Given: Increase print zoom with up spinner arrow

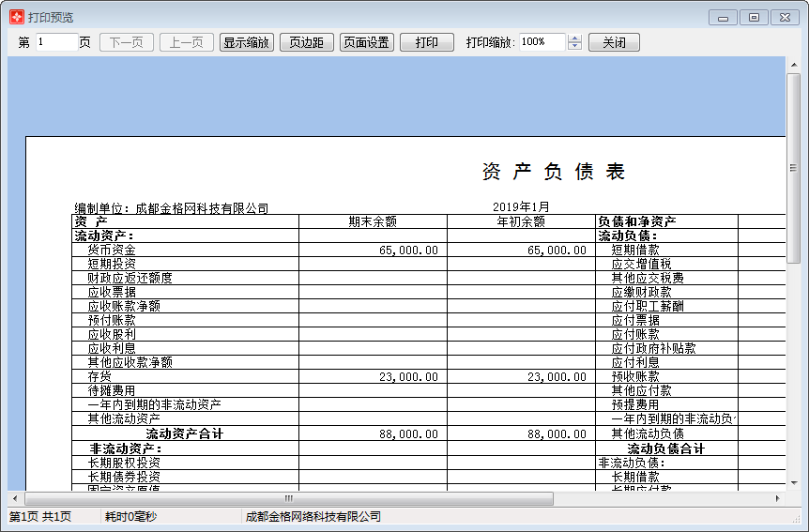Looking at the screenshot, I should pyautogui.click(x=575, y=38).
